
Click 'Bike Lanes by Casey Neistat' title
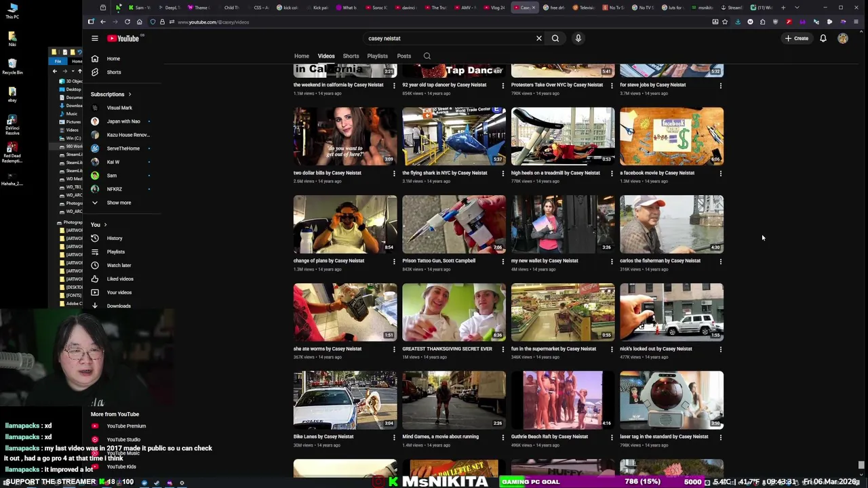tap(323, 437)
